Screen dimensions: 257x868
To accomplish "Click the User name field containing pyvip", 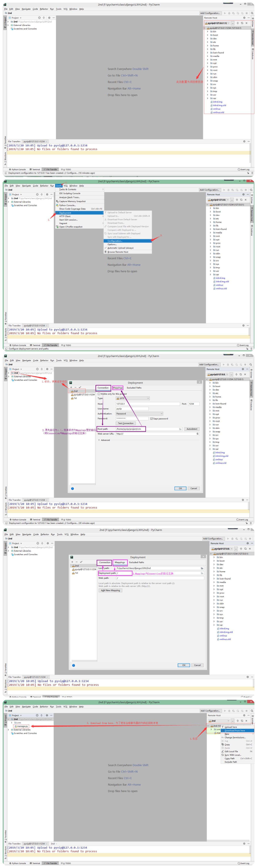I will tap(132, 408).
